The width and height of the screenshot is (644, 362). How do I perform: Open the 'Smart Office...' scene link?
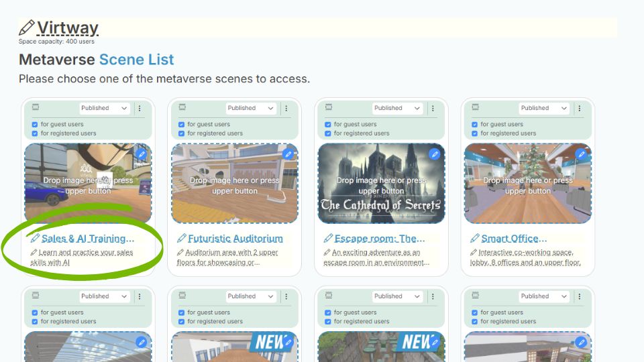(x=515, y=239)
